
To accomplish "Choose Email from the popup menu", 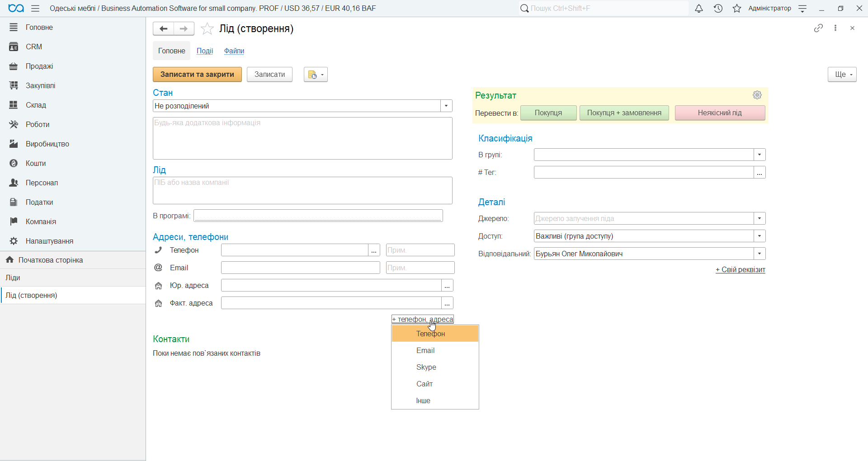I will click(435, 350).
